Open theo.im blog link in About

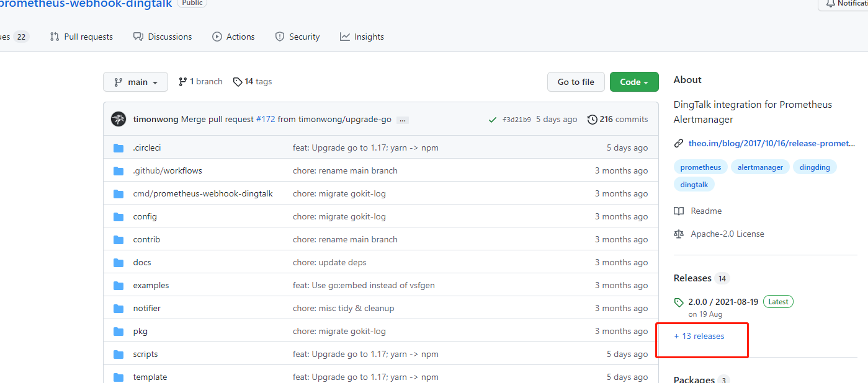click(x=772, y=143)
